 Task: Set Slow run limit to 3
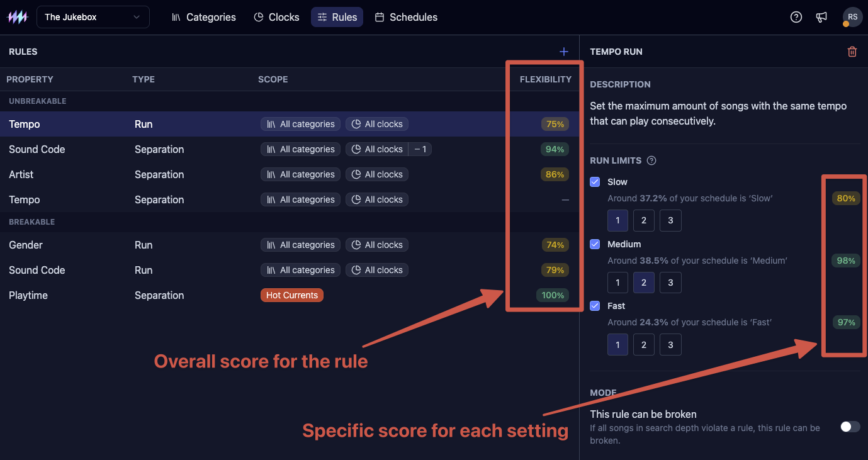670,221
